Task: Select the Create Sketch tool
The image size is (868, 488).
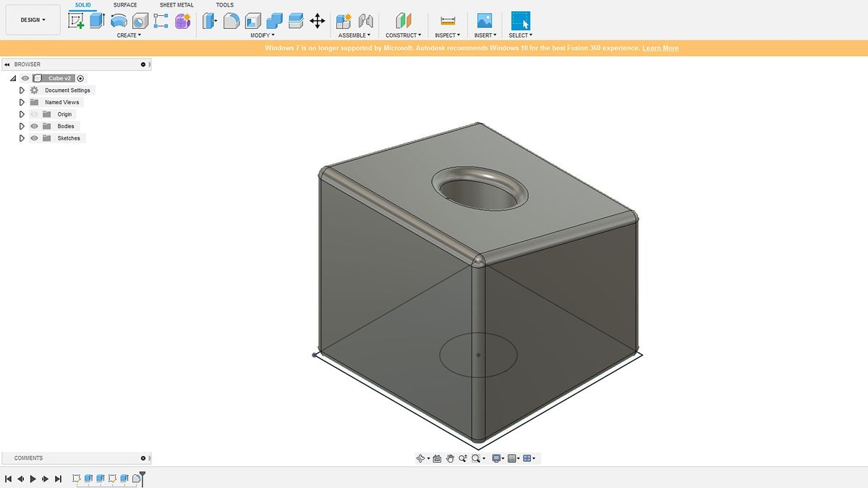Action: tap(77, 20)
